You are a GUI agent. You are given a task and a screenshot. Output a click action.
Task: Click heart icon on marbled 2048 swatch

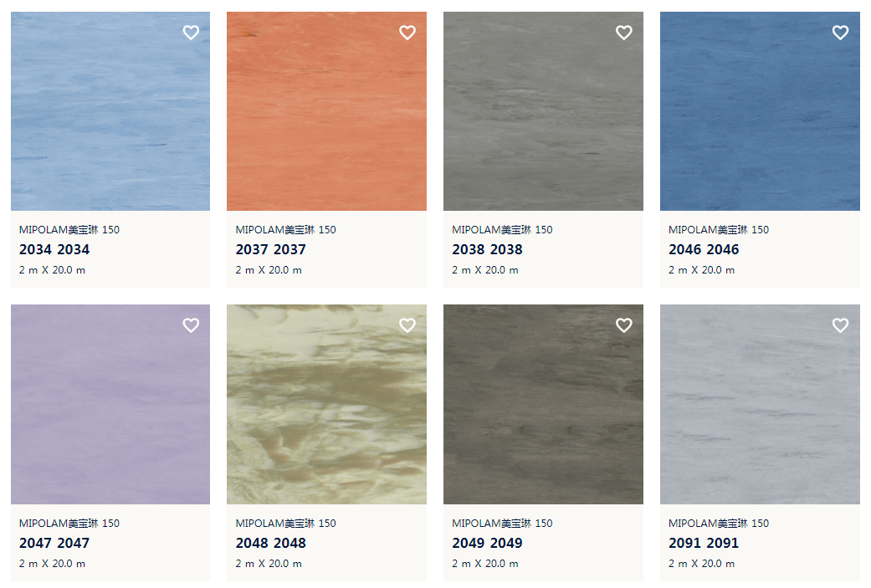tap(407, 325)
